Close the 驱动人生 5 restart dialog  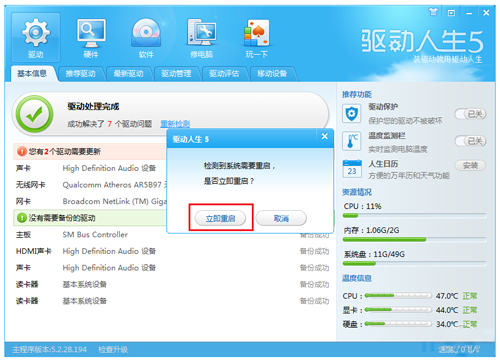coord(324,136)
